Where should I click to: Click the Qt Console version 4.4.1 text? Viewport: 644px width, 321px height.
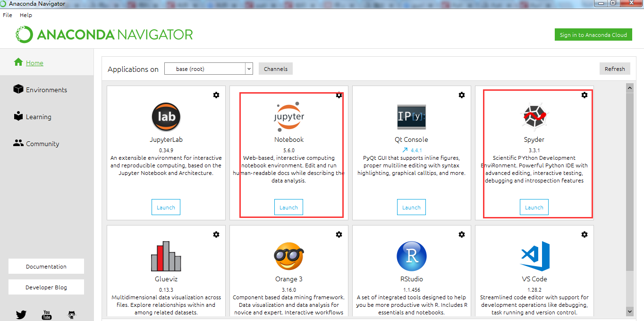tap(416, 150)
